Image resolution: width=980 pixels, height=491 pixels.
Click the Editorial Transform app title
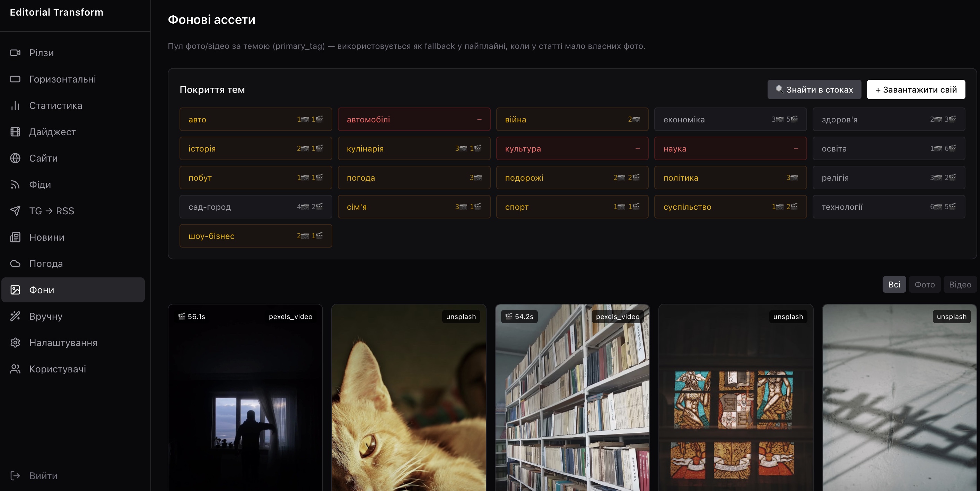click(x=57, y=12)
